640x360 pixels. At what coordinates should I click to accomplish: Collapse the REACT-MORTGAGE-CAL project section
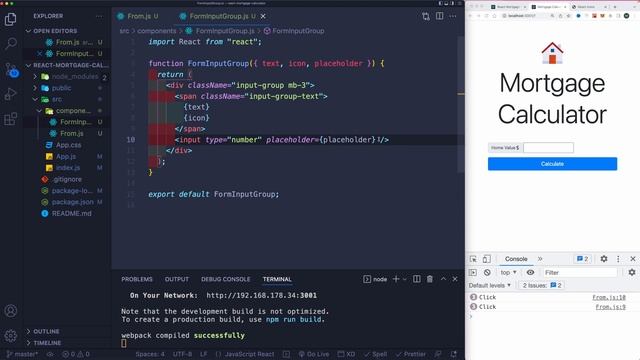[67, 65]
